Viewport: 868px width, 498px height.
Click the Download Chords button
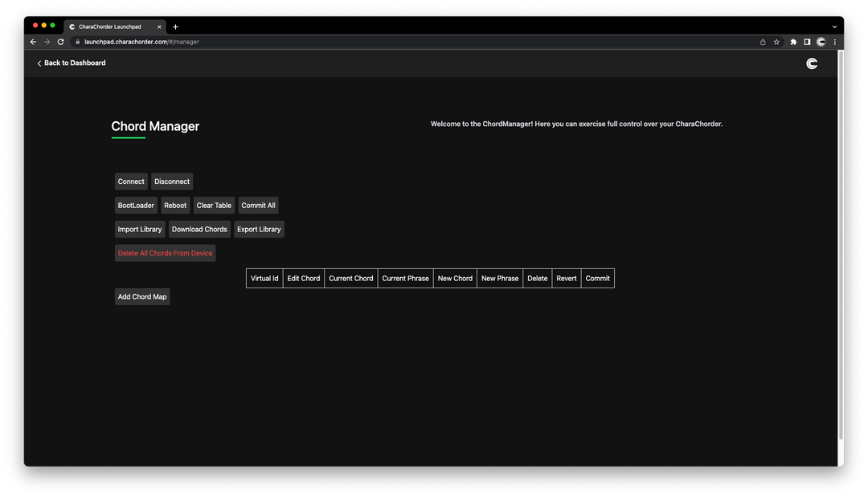[199, 229]
